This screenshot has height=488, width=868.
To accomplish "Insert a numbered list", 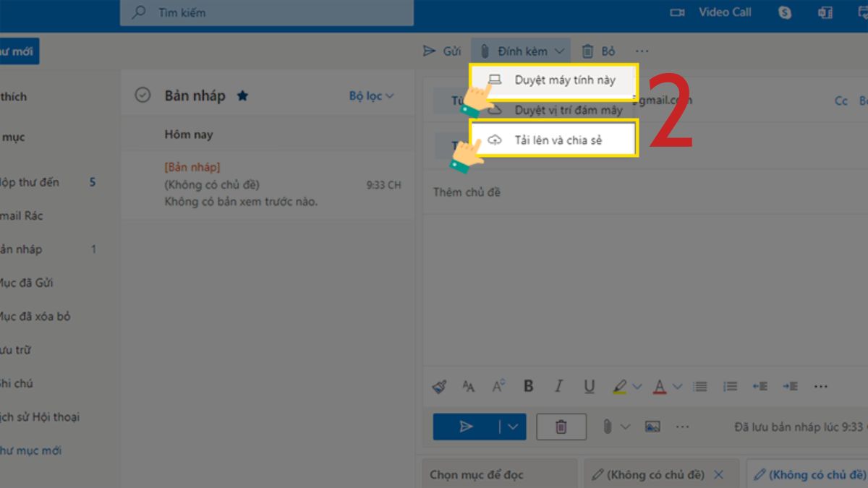I will [731, 387].
